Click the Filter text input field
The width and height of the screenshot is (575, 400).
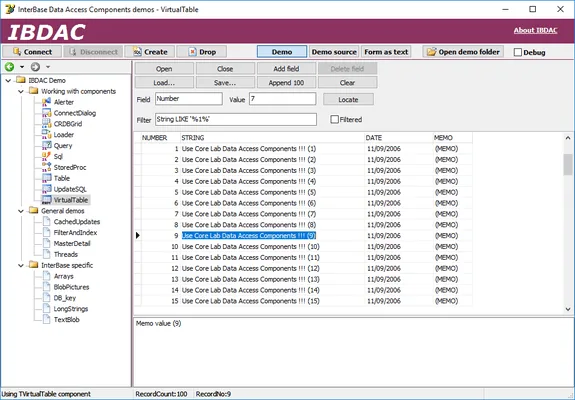(x=236, y=120)
